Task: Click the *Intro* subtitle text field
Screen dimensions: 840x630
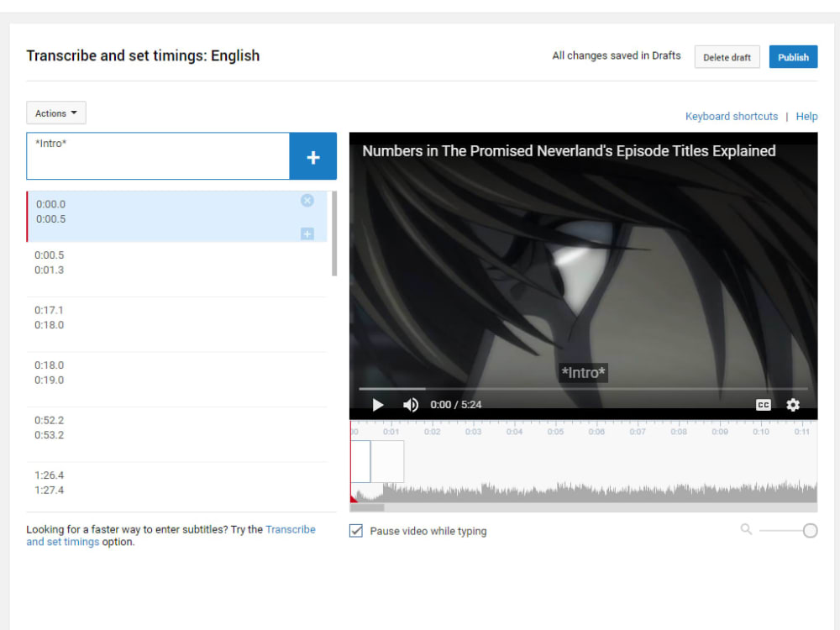Action: click(x=158, y=156)
